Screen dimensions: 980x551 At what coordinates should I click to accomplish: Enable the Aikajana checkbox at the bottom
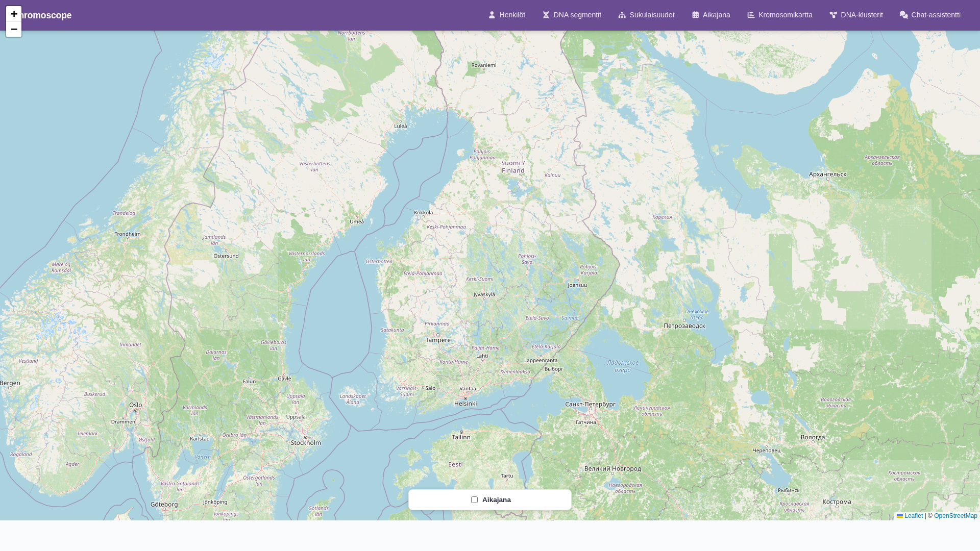(x=474, y=500)
